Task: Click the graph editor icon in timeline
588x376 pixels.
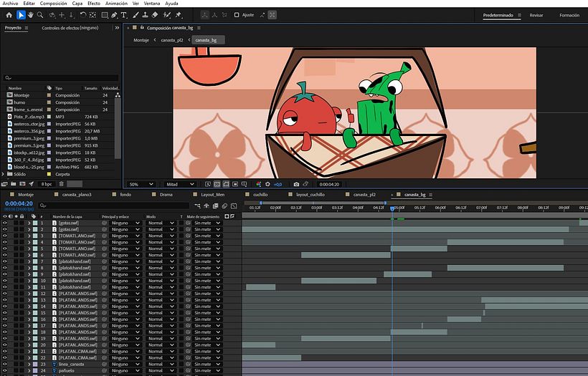Action: tap(234, 206)
